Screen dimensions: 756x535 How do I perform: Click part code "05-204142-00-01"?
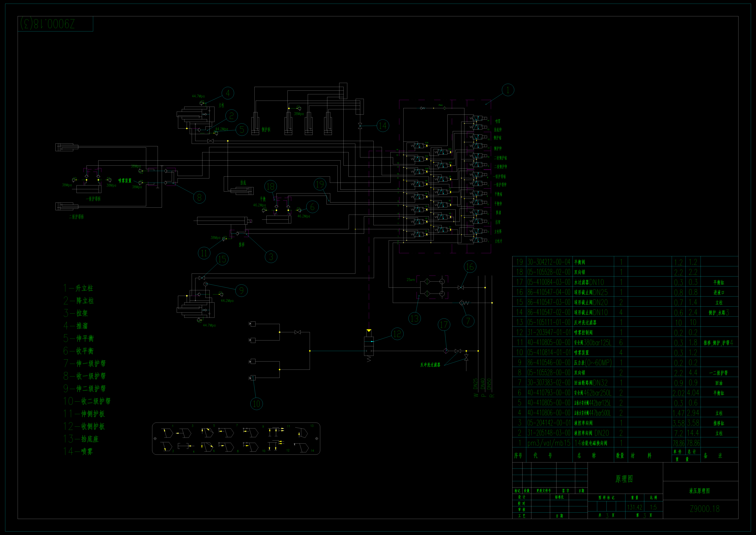[x=549, y=423]
